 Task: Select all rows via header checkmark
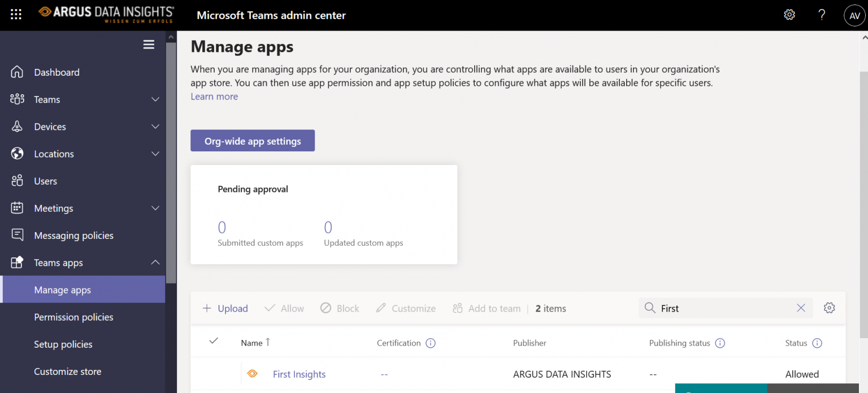pyautogui.click(x=214, y=341)
